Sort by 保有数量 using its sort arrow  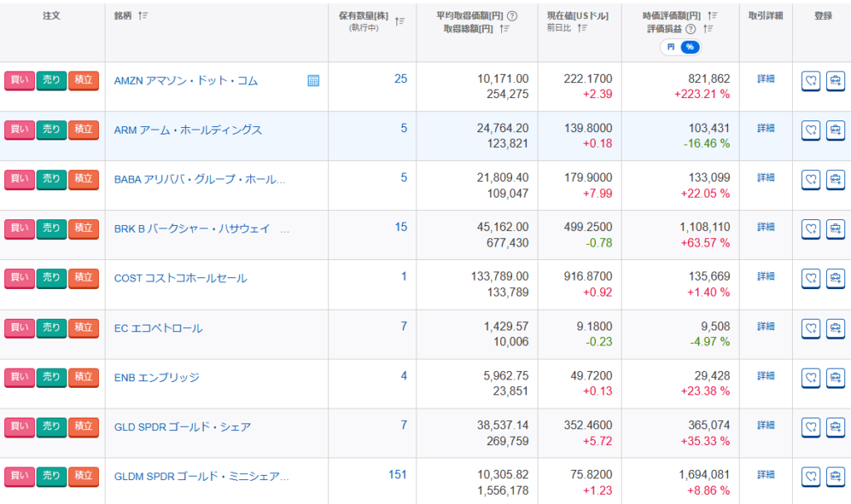(x=400, y=22)
